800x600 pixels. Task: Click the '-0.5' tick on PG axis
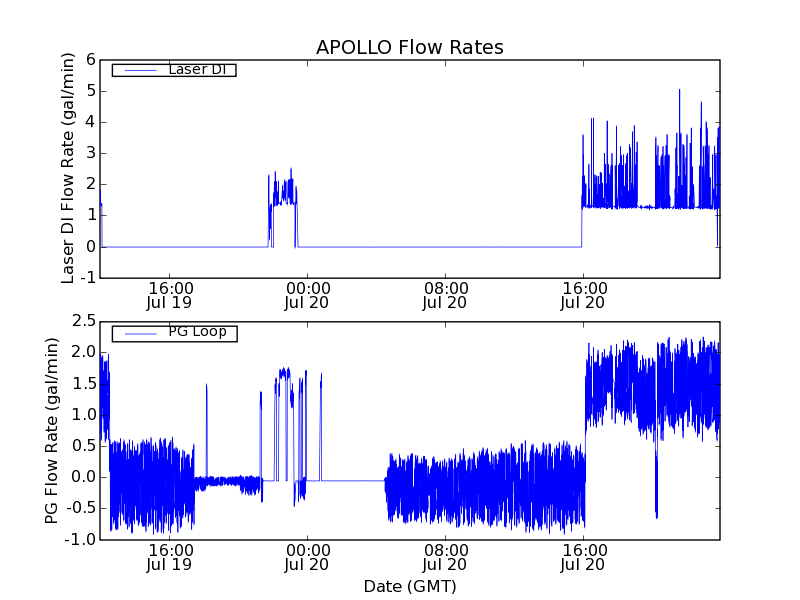pos(81,508)
